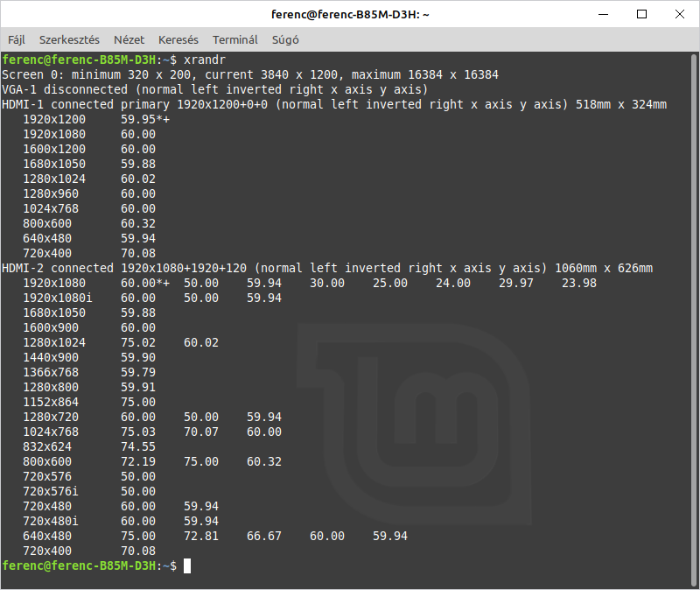Click the '720x576i' mode entry
Screen dimensions: 700x590
51,491
